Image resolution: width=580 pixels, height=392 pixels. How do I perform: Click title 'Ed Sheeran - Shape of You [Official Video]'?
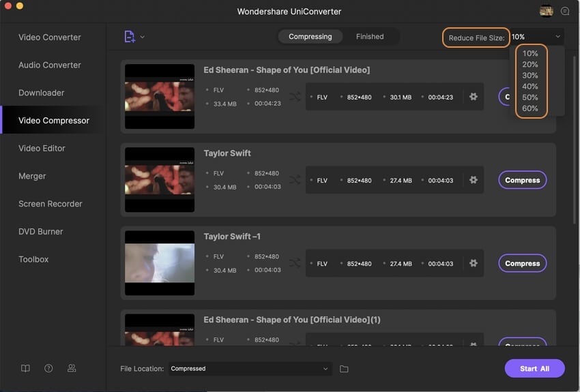(287, 70)
